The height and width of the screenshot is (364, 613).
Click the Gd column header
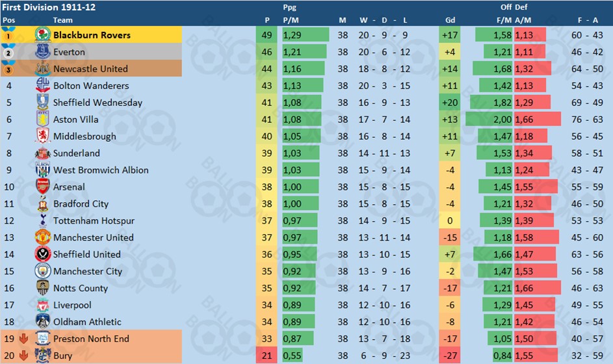450,20
